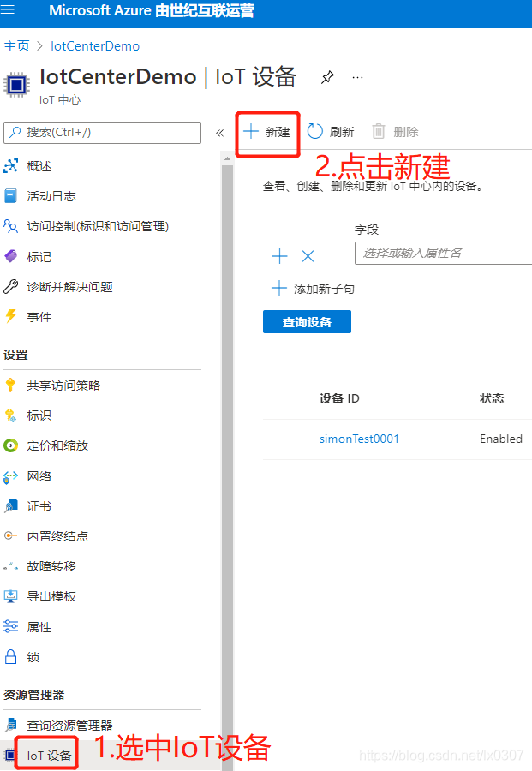Click the 访问控制 people icon
The height and width of the screenshot is (771, 532).
[10, 226]
